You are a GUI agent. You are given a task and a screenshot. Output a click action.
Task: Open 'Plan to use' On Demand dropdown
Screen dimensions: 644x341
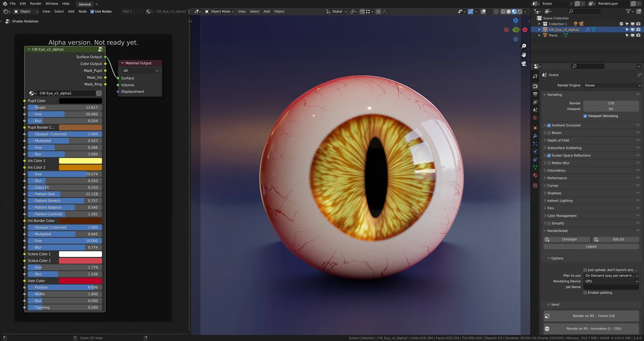[611, 276]
